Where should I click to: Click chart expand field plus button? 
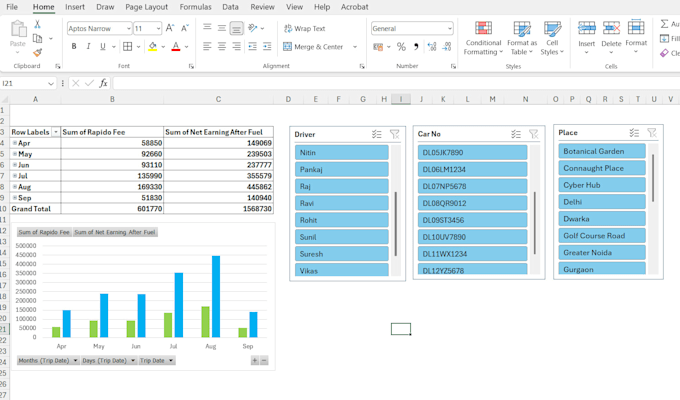[x=255, y=361]
